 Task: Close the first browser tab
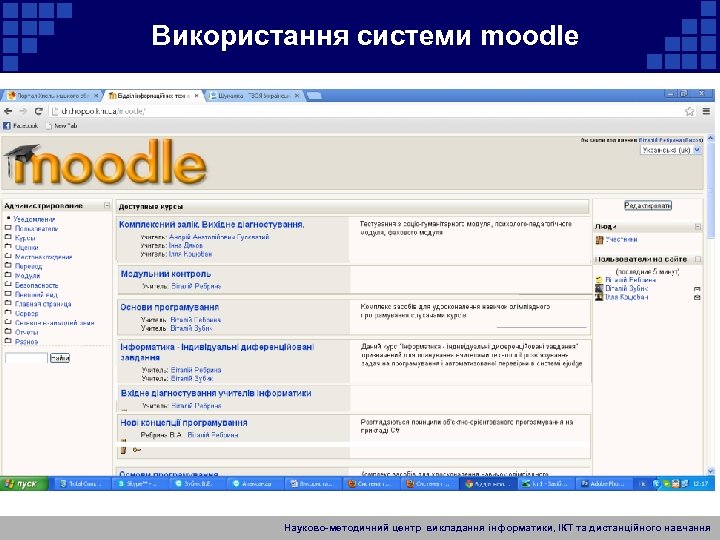tap(96, 96)
